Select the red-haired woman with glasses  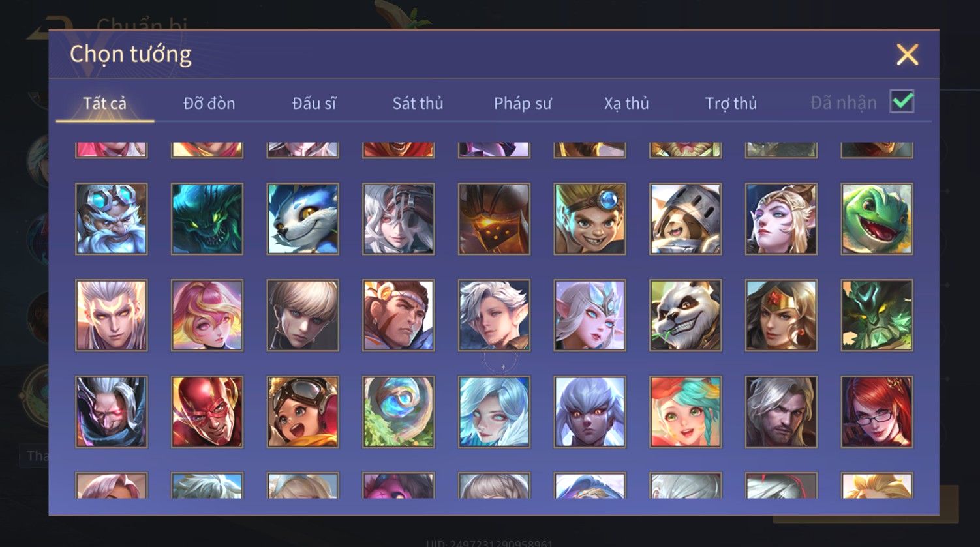[x=877, y=412]
